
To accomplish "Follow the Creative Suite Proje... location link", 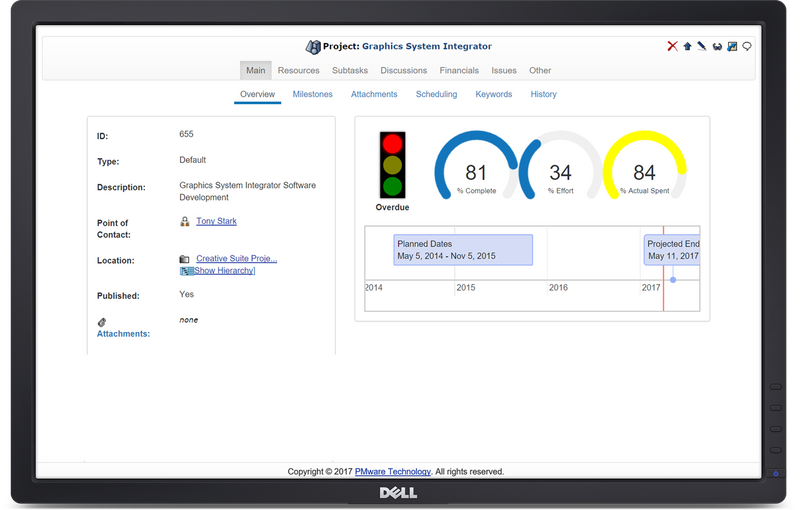I will point(236,259).
